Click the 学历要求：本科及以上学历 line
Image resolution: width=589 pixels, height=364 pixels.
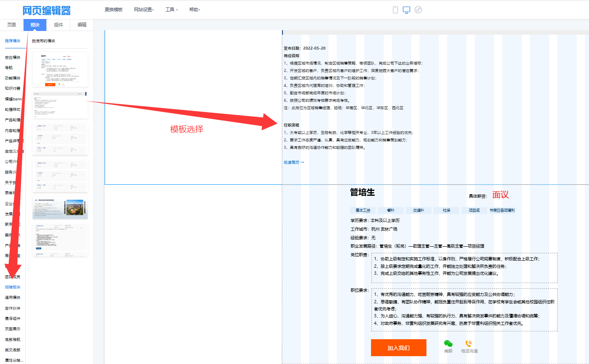(x=375, y=221)
